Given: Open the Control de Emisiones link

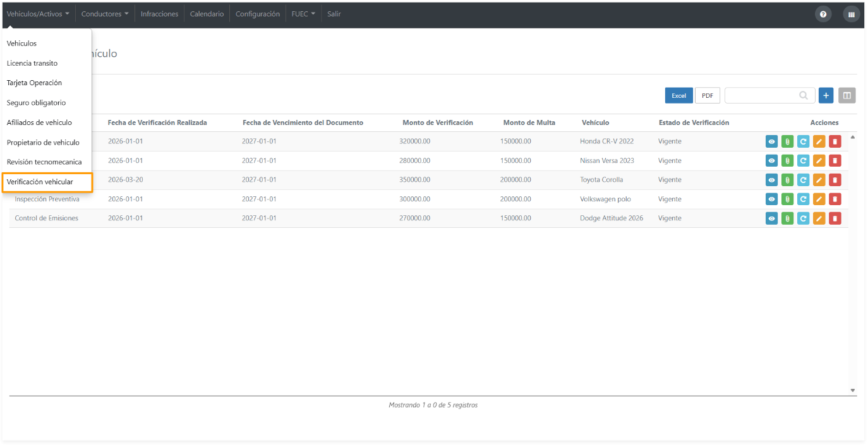Looking at the screenshot, I should point(47,218).
